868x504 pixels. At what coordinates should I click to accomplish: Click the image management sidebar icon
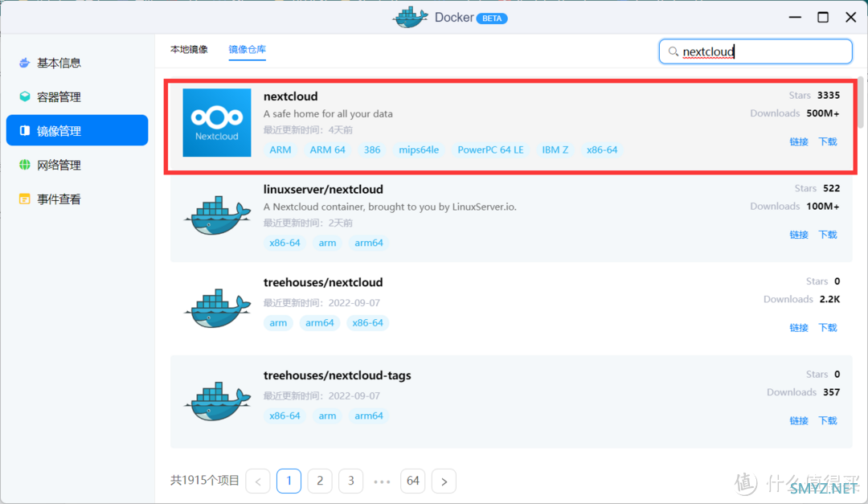24,130
